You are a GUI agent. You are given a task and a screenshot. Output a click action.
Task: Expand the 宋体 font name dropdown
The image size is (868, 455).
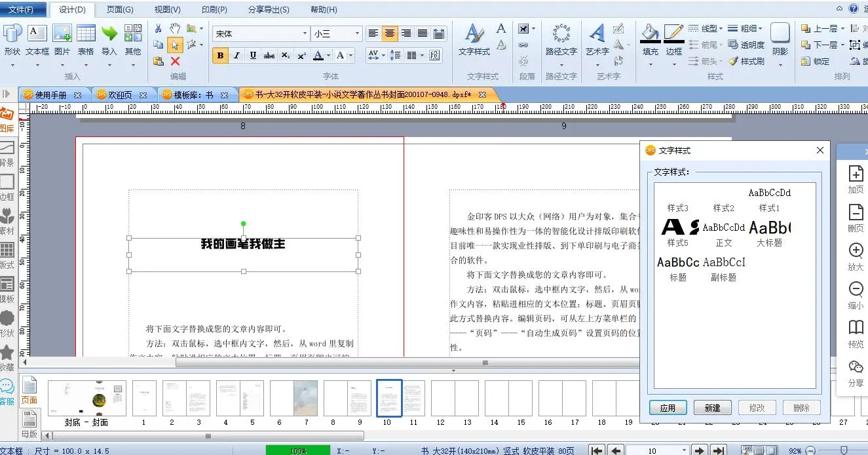(305, 33)
